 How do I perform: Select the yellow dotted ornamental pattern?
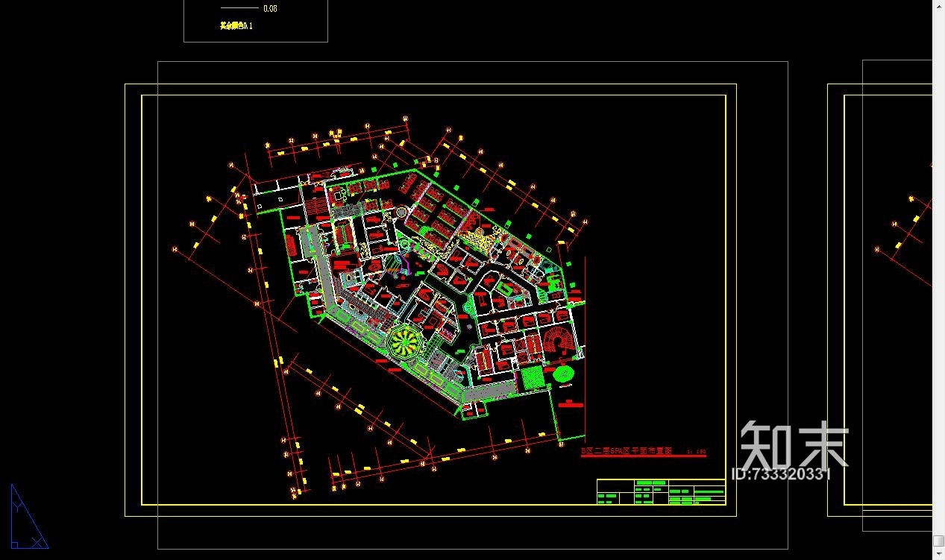(x=478, y=239)
